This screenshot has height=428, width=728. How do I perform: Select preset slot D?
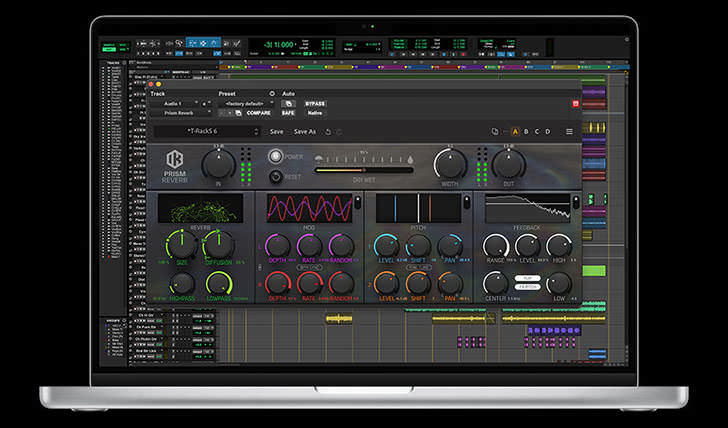[x=548, y=132]
